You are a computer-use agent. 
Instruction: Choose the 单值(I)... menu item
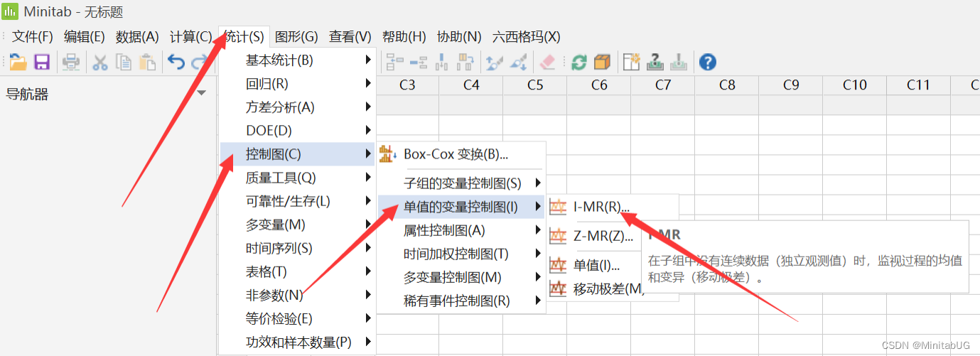[596, 266]
